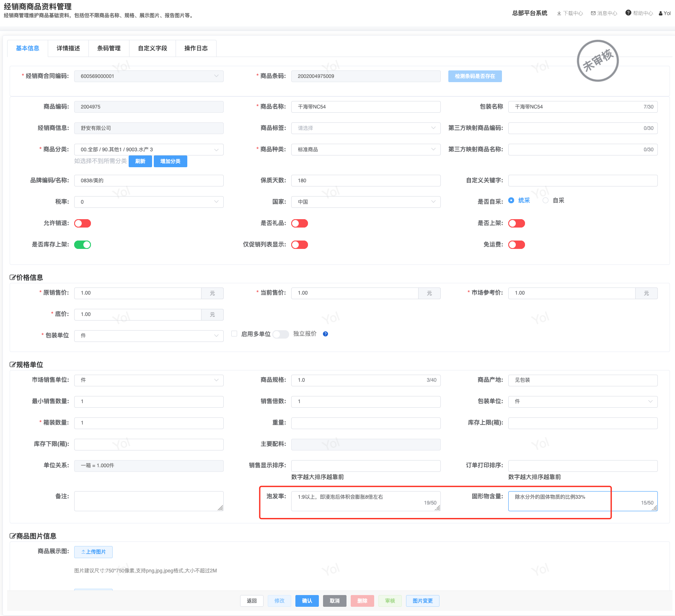Focus the 包装名称 input field

pyautogui.click(x=583, y=107)
